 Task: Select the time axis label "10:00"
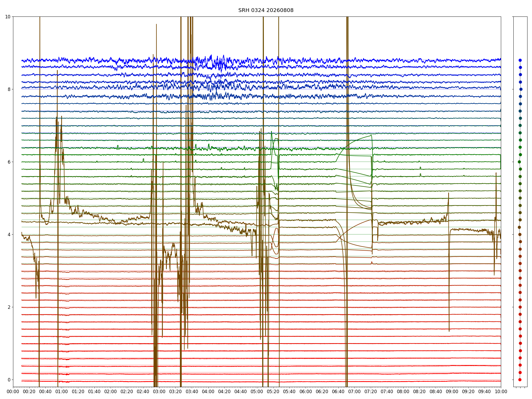[x=501, y=392]
